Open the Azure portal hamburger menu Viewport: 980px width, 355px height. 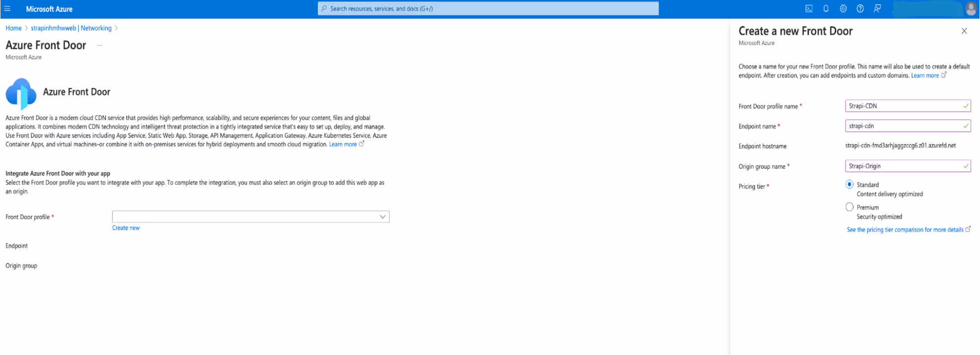tap(7, 9)
